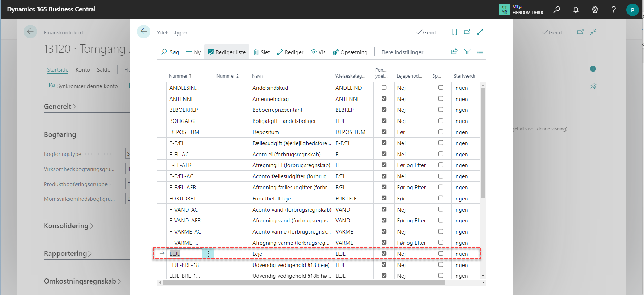The height and width of the screenshot is (295, 644).
Task: Expand Ydelsestyper dialog to full screen
Action: tap(480, 32)
